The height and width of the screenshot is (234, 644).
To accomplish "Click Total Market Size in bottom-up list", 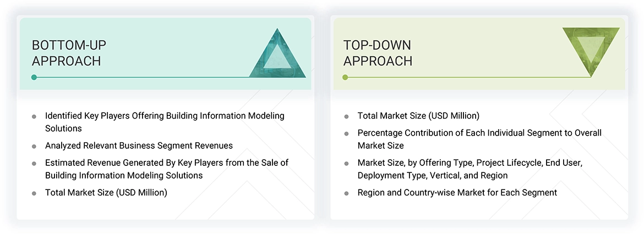I will click(x=106, y=192).
